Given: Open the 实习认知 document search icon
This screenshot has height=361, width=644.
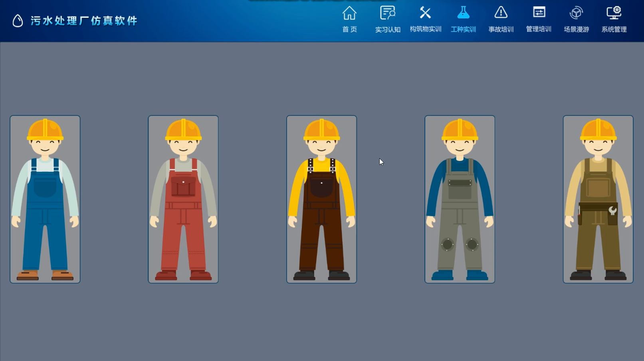Looking at the screenshot, I should [387, 13].
